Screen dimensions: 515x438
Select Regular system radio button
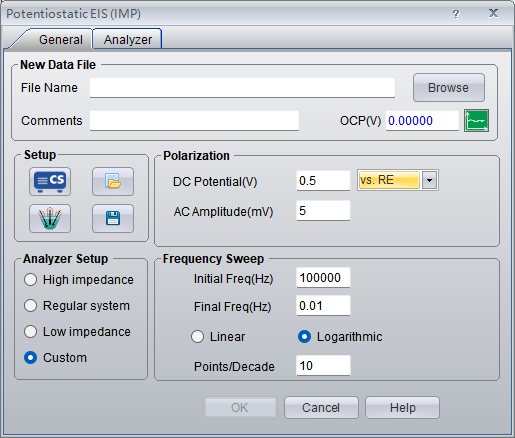77,305
